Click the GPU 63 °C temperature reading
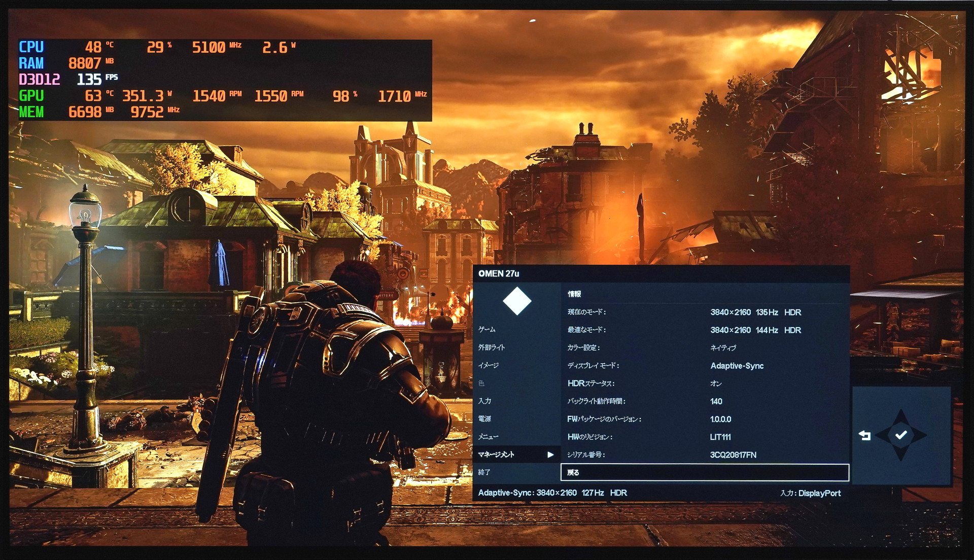The image size is (974, 560). (99, 96)
